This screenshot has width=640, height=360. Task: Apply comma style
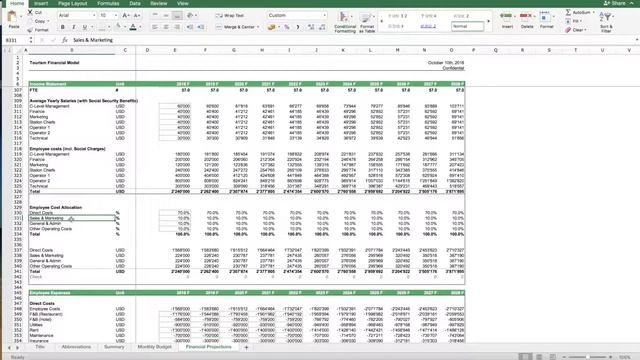[298, 27]
